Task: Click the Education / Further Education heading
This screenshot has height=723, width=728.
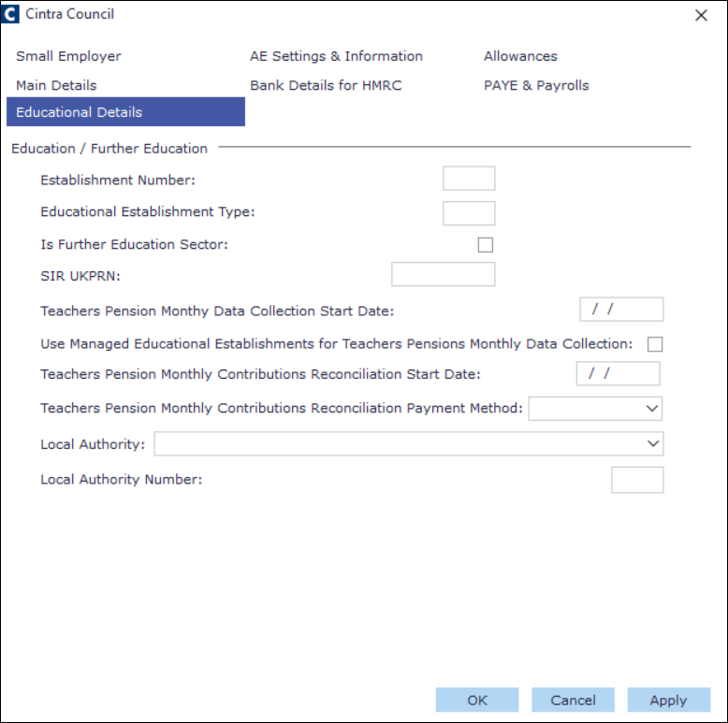Action: click(x=109, y=149)
